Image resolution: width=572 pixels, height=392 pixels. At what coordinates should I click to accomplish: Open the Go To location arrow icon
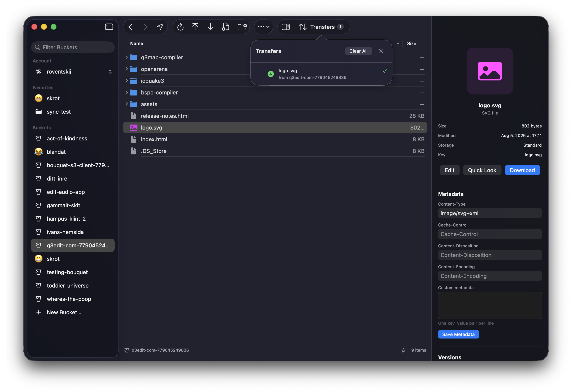[160, 27]
